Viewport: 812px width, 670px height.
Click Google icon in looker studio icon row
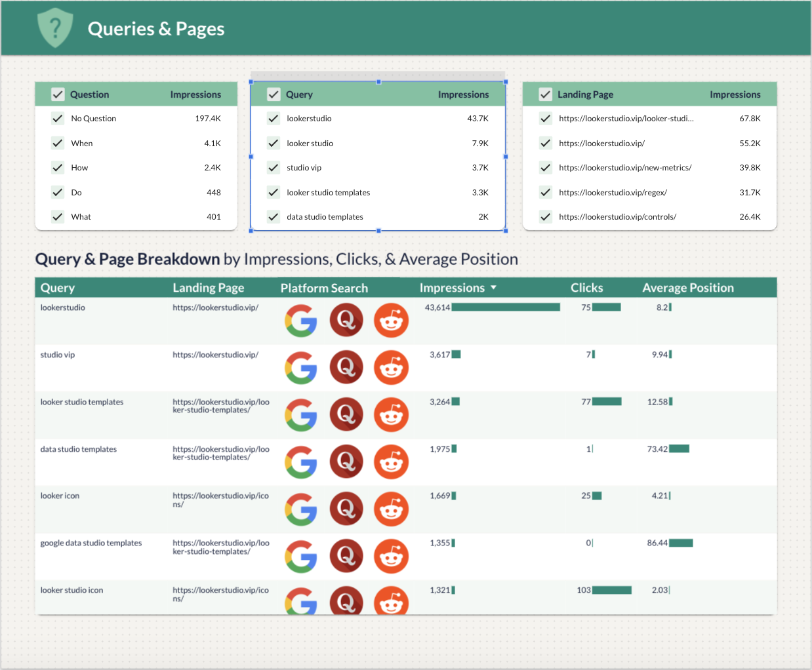click(301, 601)
